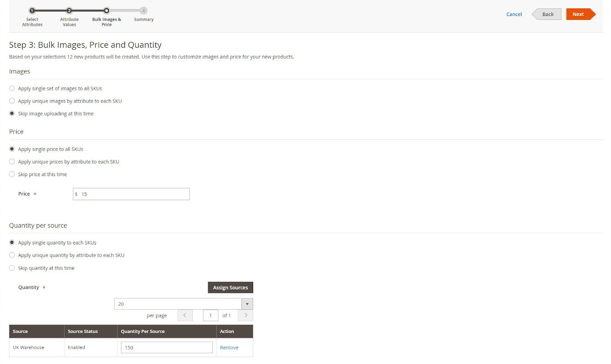The height and width of the screenshot is (364, 611).
Task: Select Skip quantity at this time
Action: click(12, 267)
